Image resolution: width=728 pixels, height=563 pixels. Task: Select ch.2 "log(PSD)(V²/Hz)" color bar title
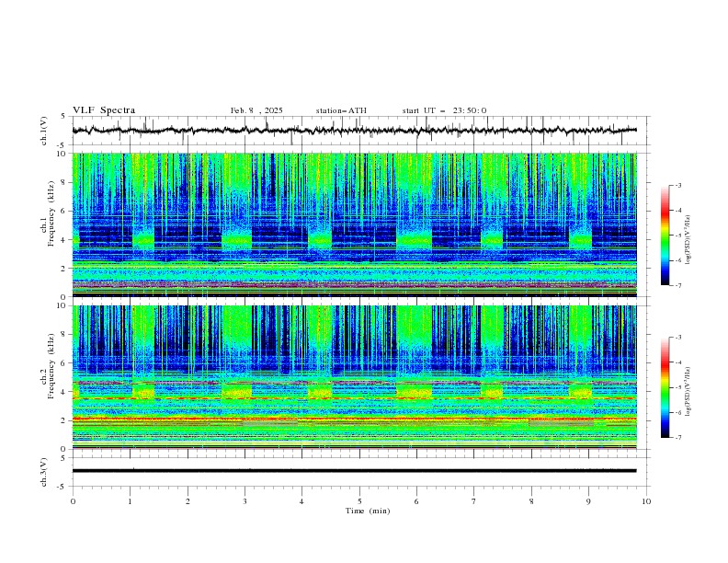[688, 391]
